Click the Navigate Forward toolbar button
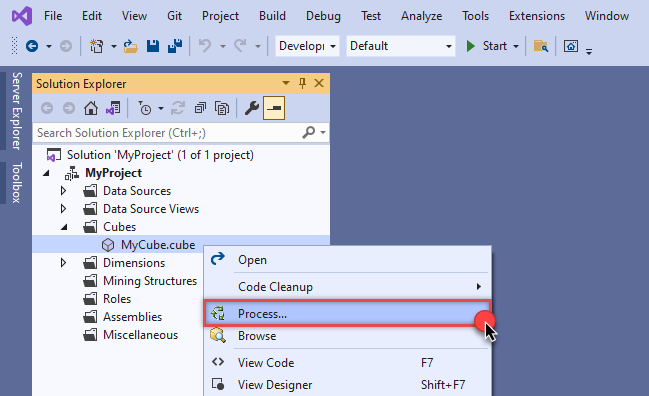The height and width of the screenshot is (396, 649). coord(66,46)
